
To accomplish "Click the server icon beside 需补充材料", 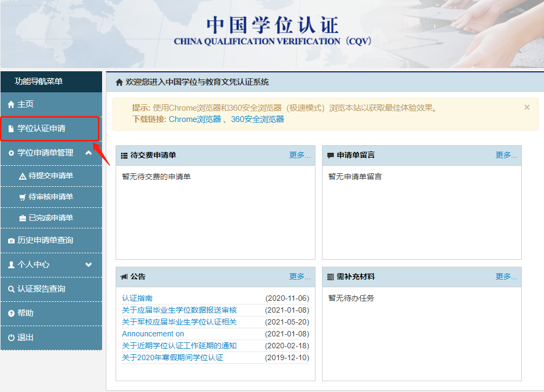I will 331,277.
